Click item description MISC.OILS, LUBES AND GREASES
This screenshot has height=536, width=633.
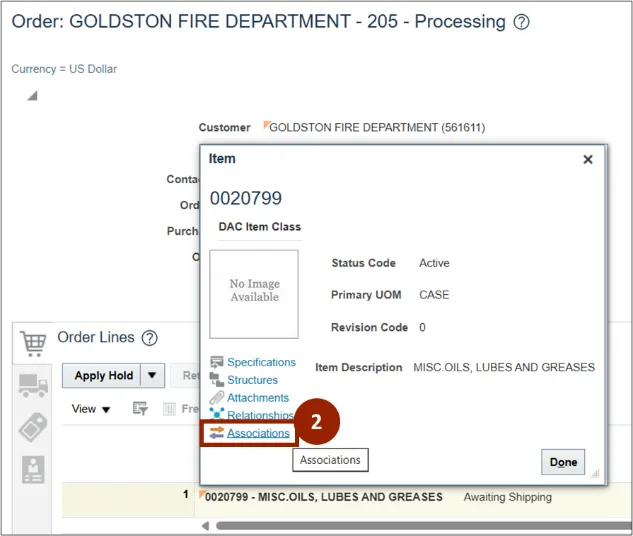pos(504,367)
